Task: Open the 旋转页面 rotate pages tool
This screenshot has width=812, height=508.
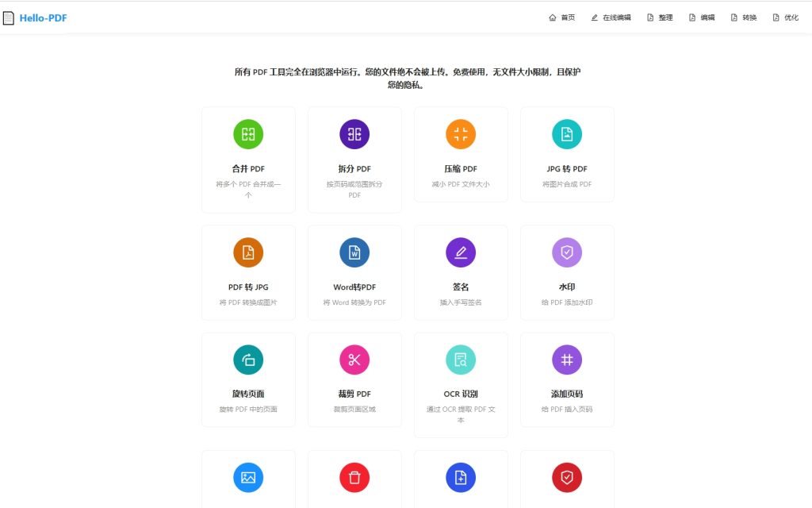Action: (x=248, y=379)
